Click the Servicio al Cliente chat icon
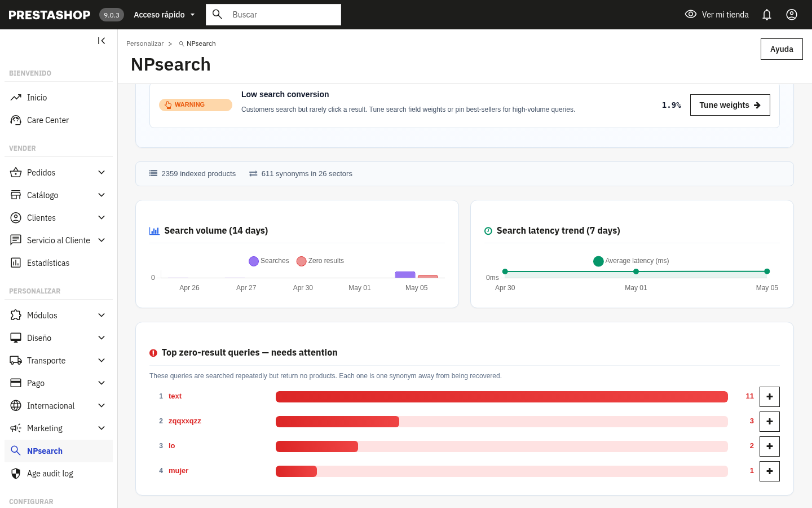 point(16,240)
